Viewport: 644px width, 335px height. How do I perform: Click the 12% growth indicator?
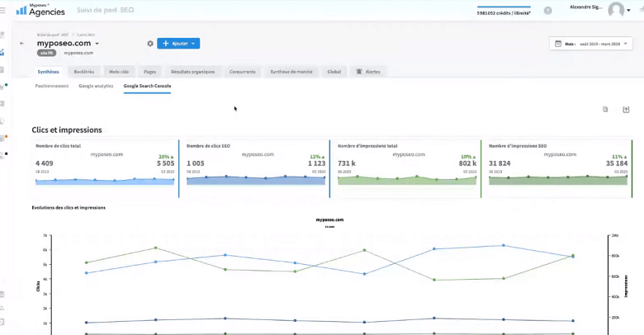click(318, 157)
